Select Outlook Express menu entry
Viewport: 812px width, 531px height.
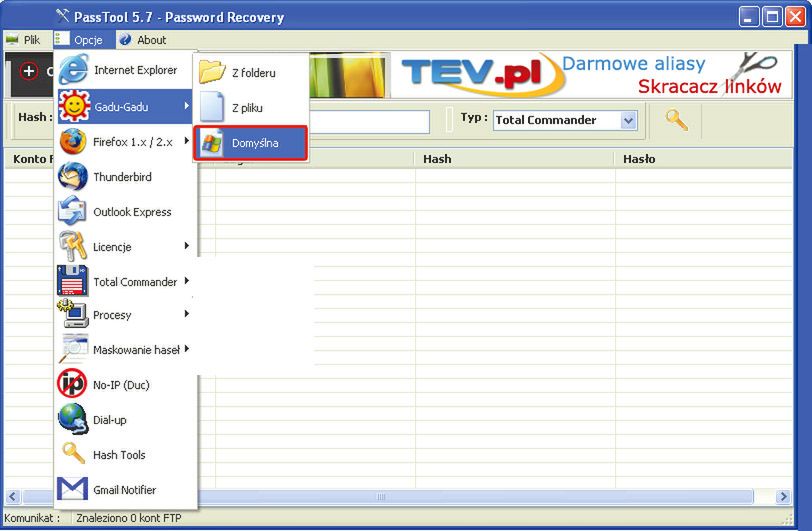point(125,212)
